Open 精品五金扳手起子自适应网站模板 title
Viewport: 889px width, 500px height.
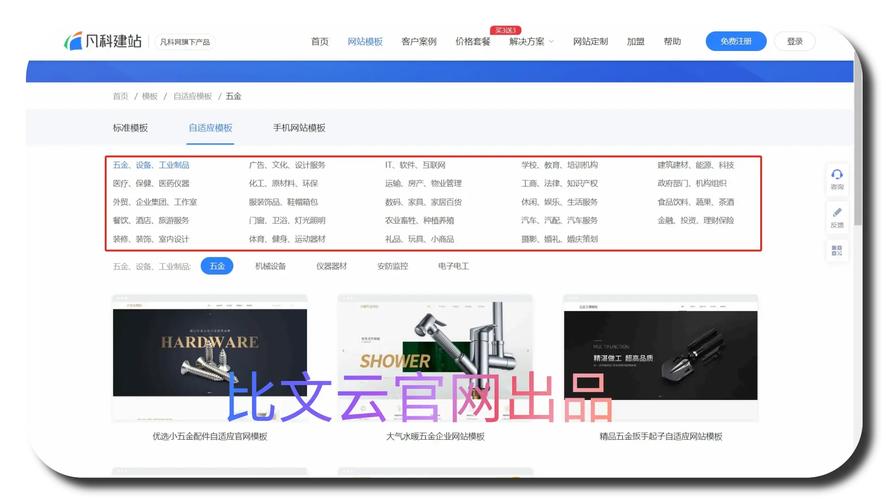coord(661,437)
